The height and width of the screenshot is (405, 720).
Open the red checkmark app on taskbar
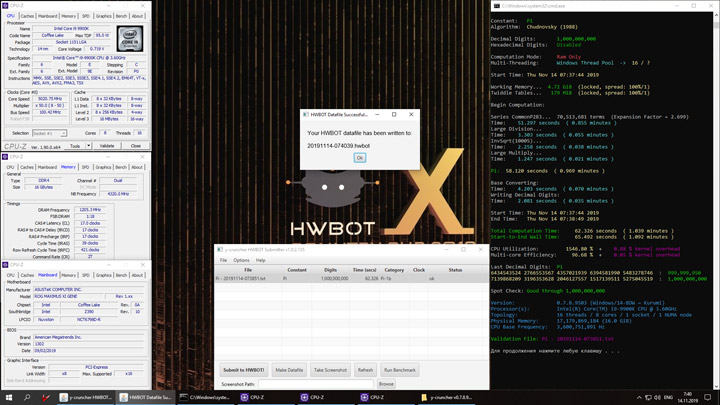[45, 398]
